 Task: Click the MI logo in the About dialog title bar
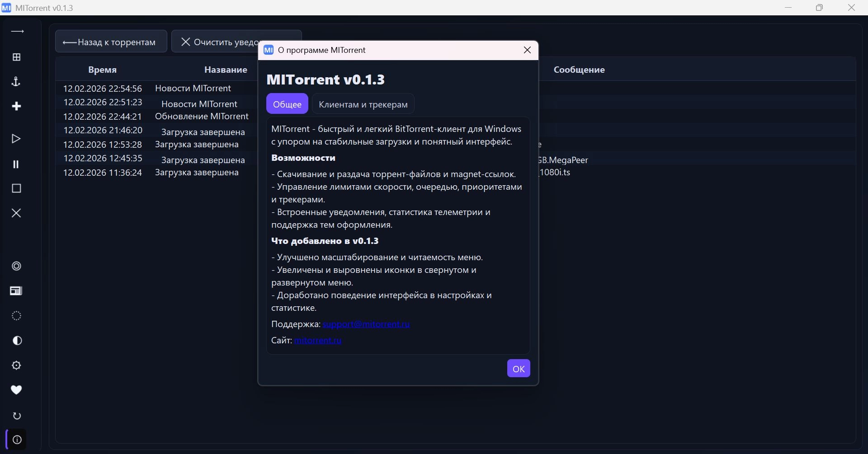tap(269, 50)
